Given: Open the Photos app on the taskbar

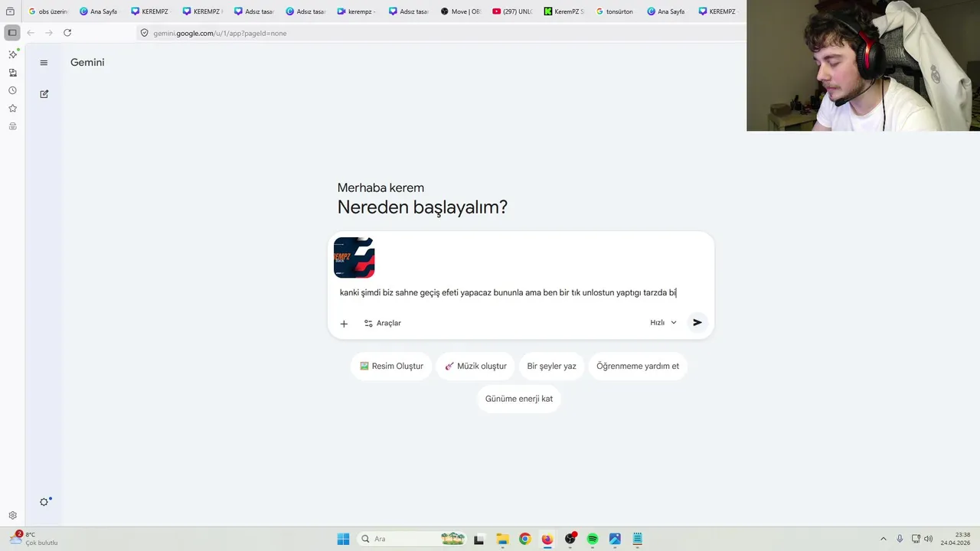Looking at the screenshot, I should (x=615, y=539).
